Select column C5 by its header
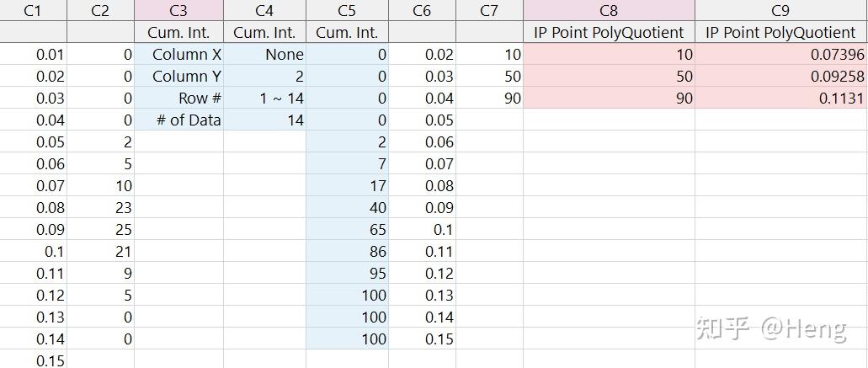 click(x=347, y=11)
